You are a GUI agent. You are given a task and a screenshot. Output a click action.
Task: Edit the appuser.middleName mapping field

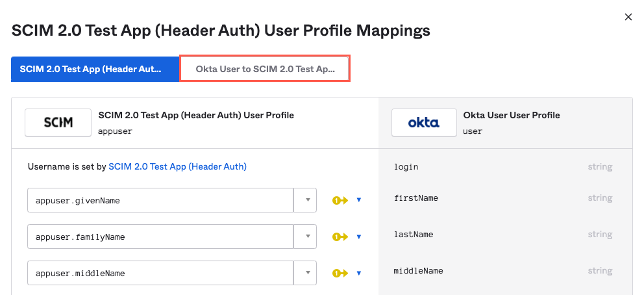160,273
